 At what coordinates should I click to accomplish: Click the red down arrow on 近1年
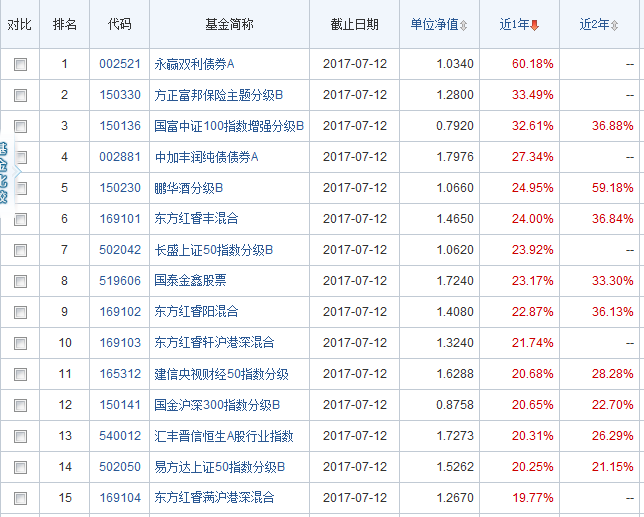click(535, 24)
